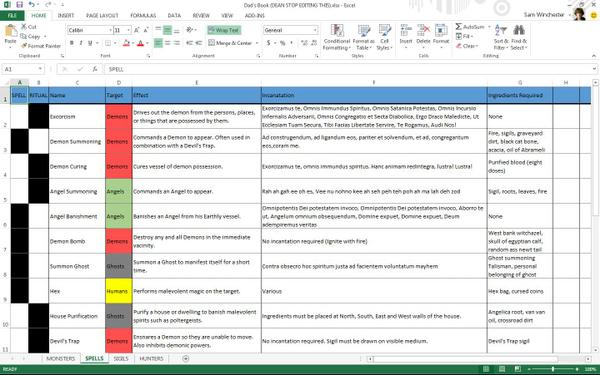Open Format as Table gallery
Image resolution: width=600 pixels, height=375 pixels.
click(x=364, y=37)
